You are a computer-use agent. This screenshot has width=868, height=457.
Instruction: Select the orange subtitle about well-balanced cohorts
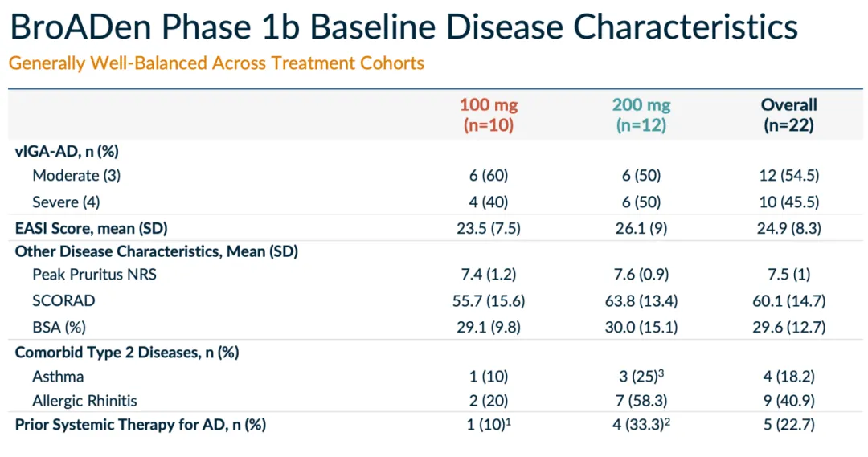[x=216, y=63]
